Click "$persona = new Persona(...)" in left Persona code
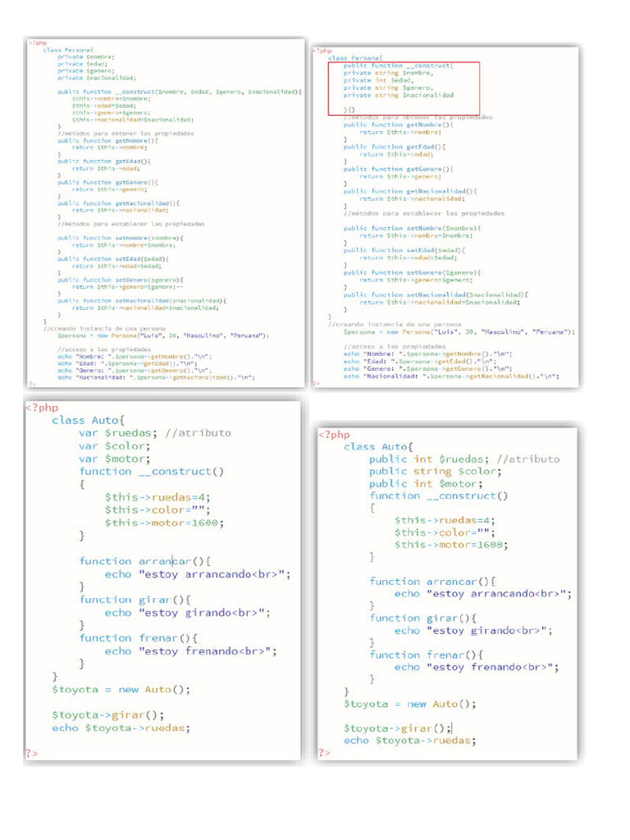Image resolution: width=630 pixels, height=840 pixels. (x=163, y=336)
